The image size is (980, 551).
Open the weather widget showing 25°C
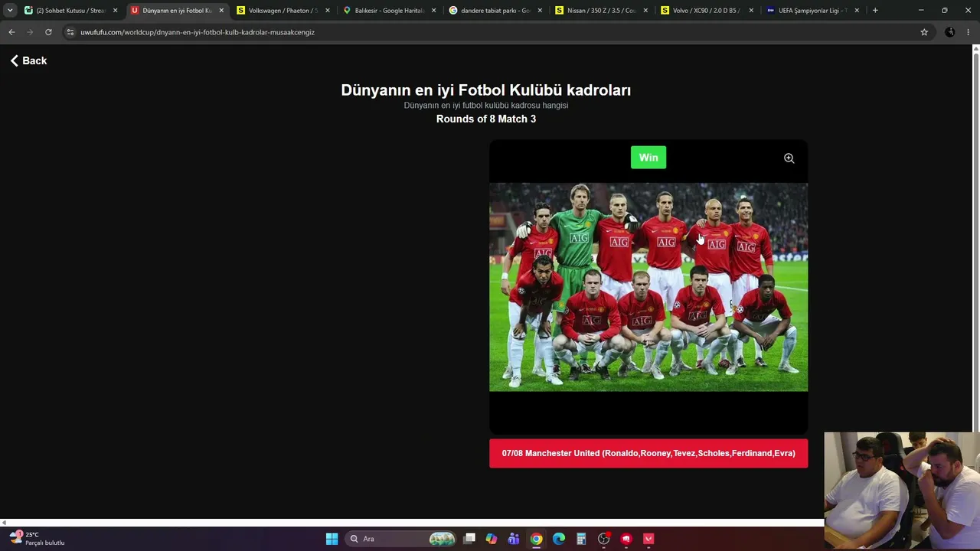coord(38,539)
